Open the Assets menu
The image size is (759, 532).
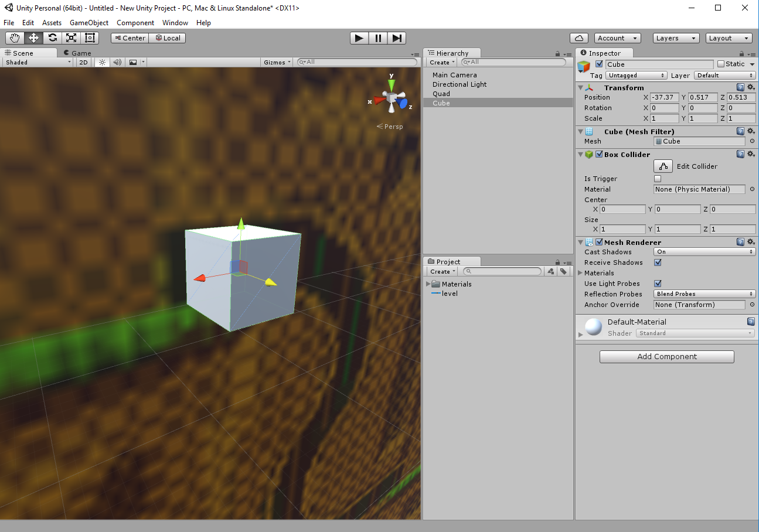52,23
